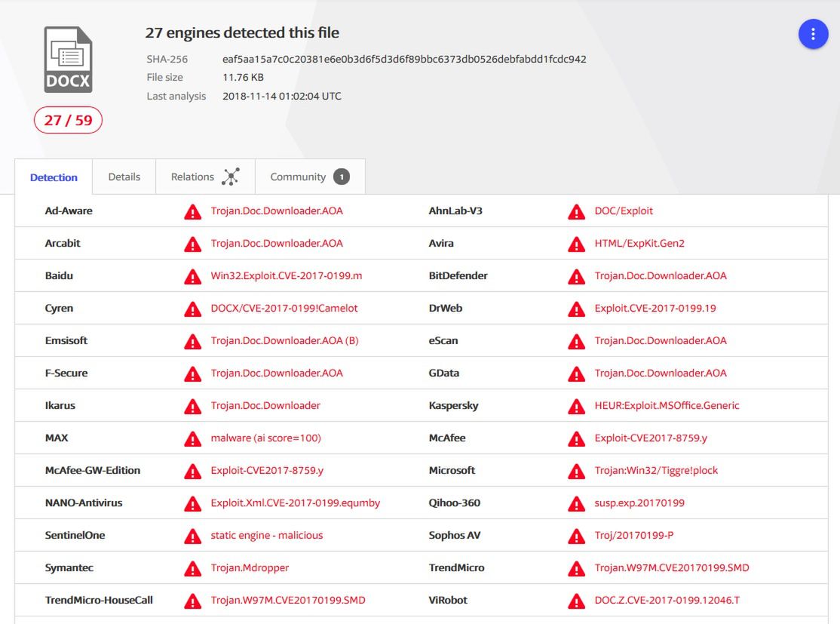Image resolution: width=840 pixels, height=624 pixels.
Task: Click the BitDefender engine name
Action: point(458,275)
